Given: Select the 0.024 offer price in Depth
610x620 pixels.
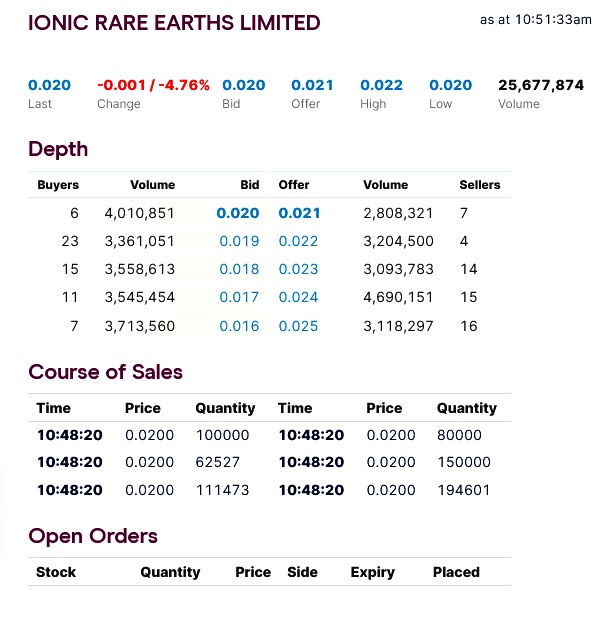Looking at the screenshot, I should click(x=298, y=297).
